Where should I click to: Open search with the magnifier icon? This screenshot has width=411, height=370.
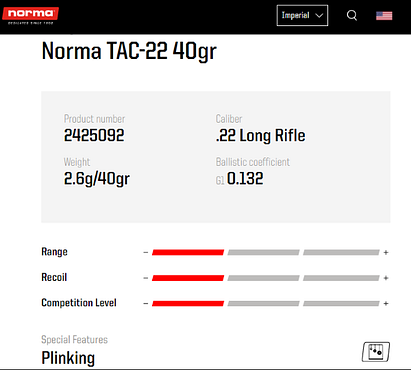(x=352, y=15)
